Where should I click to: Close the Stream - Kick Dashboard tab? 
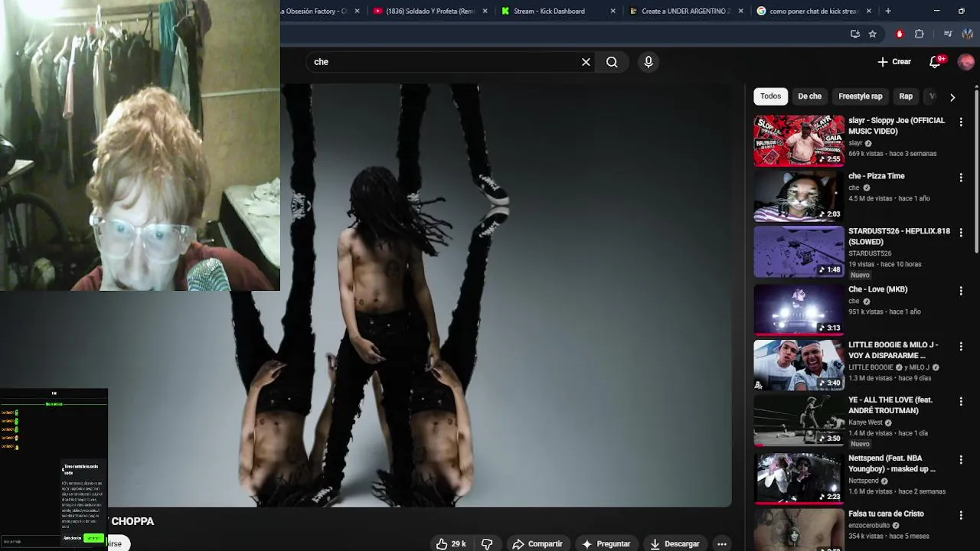612,11
